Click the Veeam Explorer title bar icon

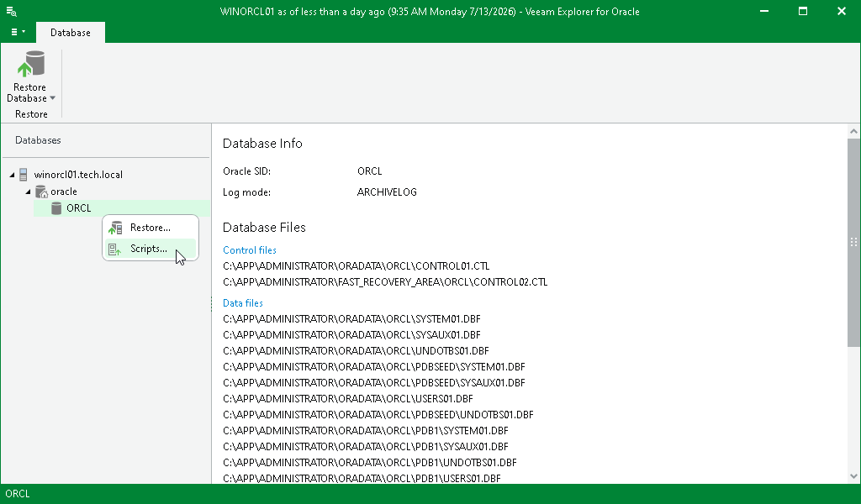click(12, 11)
